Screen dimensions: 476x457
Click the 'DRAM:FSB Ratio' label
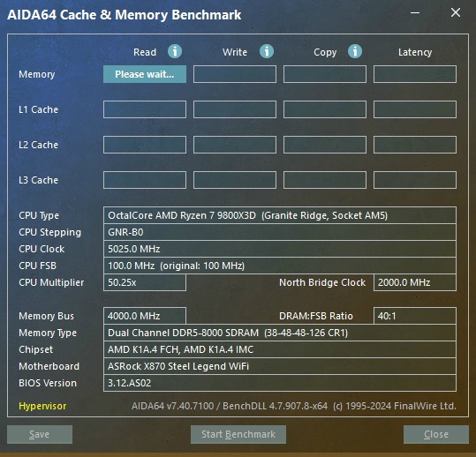tap(316, 316)
